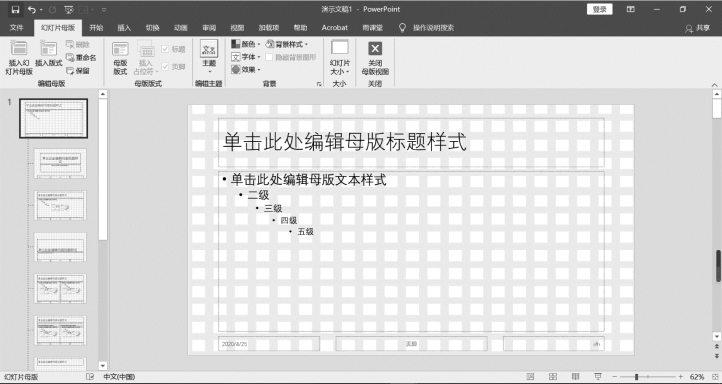Switch to the Insert ribbon tab
722x384 pixels.
click(124, 28)
